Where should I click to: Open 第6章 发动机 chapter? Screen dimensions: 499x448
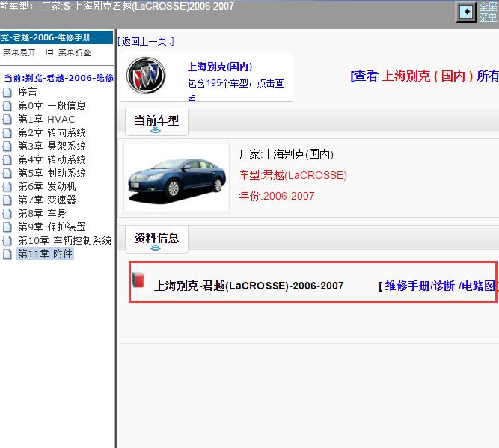[47, 186]
